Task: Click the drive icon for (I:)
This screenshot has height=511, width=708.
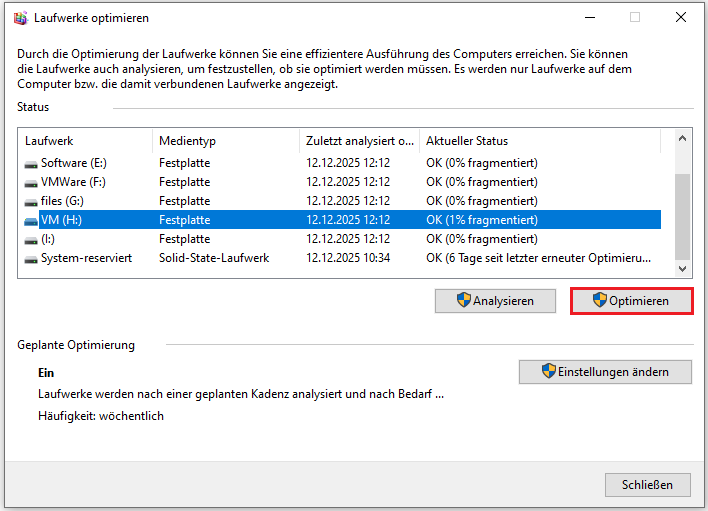Action: [x=31, y=240]
